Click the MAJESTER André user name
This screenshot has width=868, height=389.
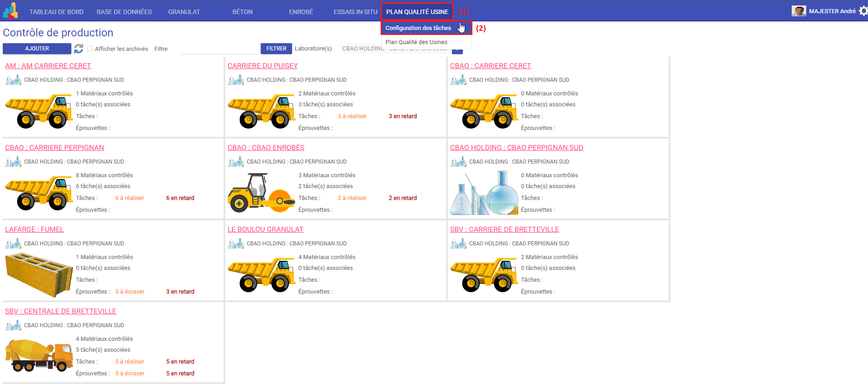[832, 11]
